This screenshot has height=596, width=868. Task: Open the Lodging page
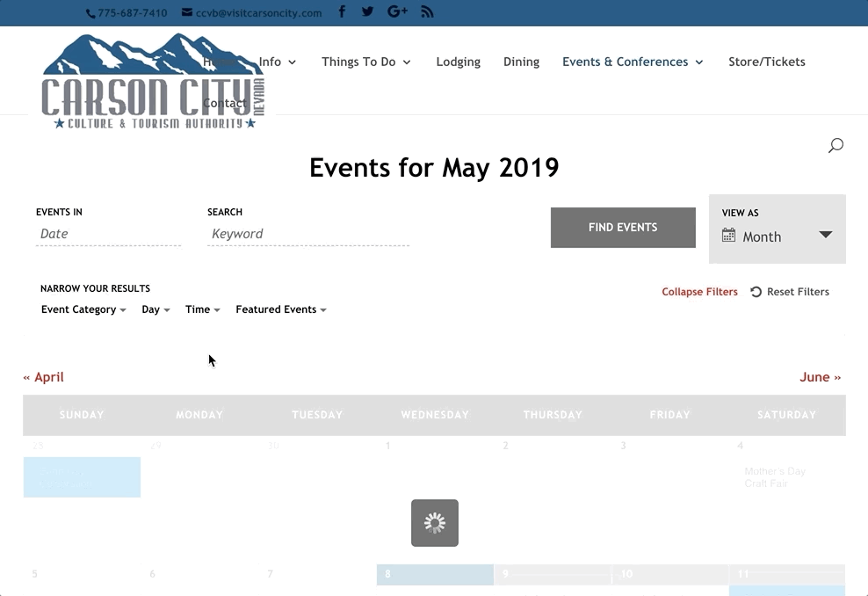[458, 62]
